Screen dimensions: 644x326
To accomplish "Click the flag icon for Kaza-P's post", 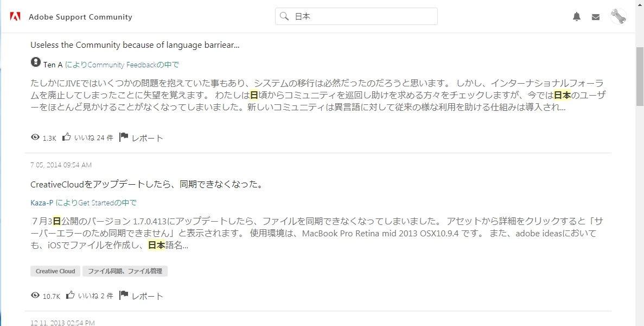I will 124,294.
